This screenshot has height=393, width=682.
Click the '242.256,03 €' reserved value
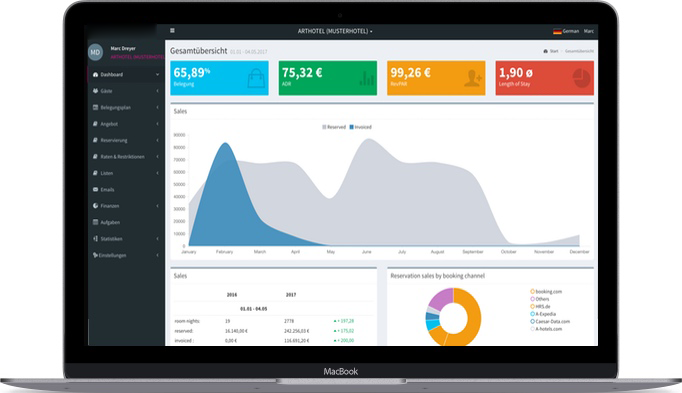[297, 331]
